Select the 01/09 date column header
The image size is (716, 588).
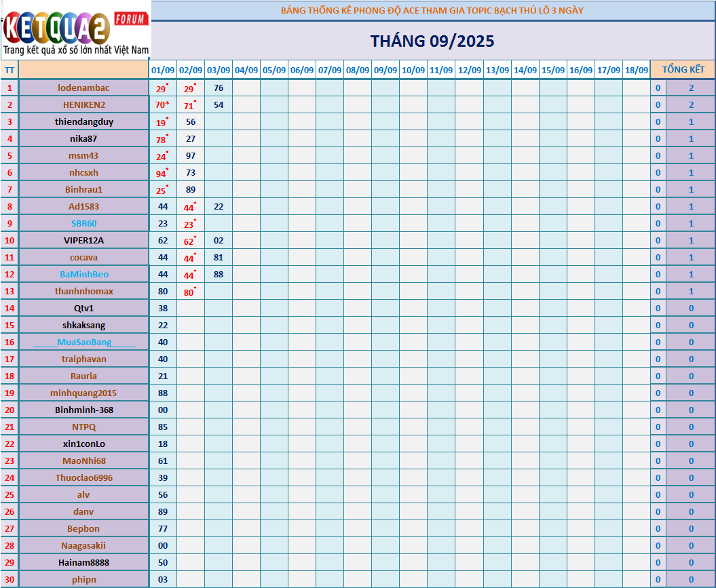pyautogui.click(x=163, y=71)
